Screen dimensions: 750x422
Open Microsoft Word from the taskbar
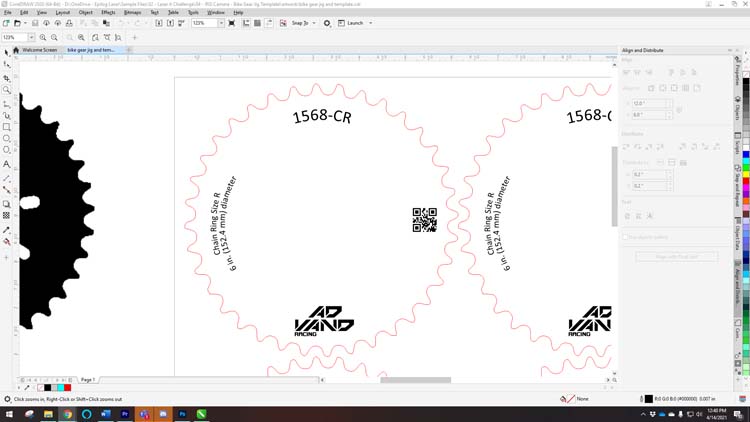pos(106,414)
